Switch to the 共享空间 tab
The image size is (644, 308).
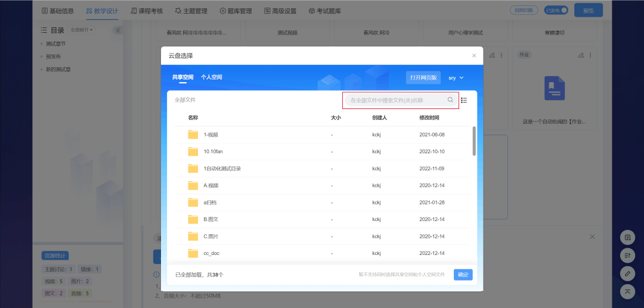tap(183, 77)
